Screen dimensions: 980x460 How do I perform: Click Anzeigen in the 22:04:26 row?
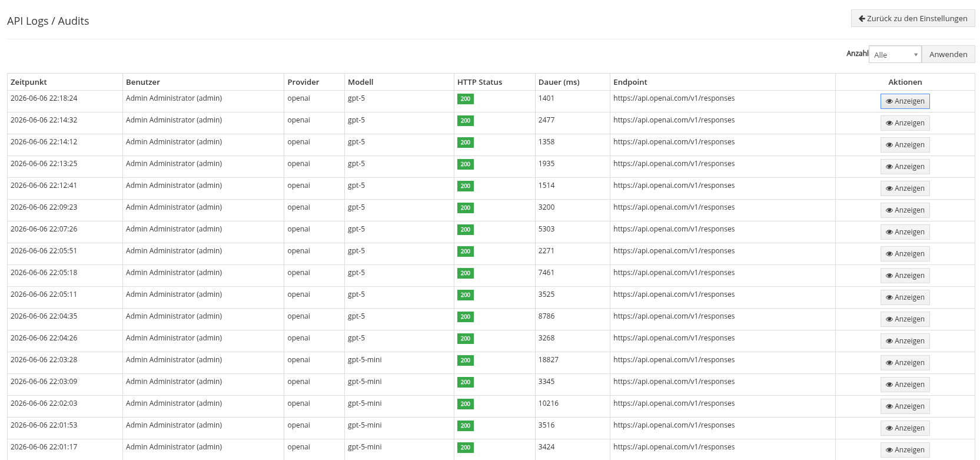905,341
